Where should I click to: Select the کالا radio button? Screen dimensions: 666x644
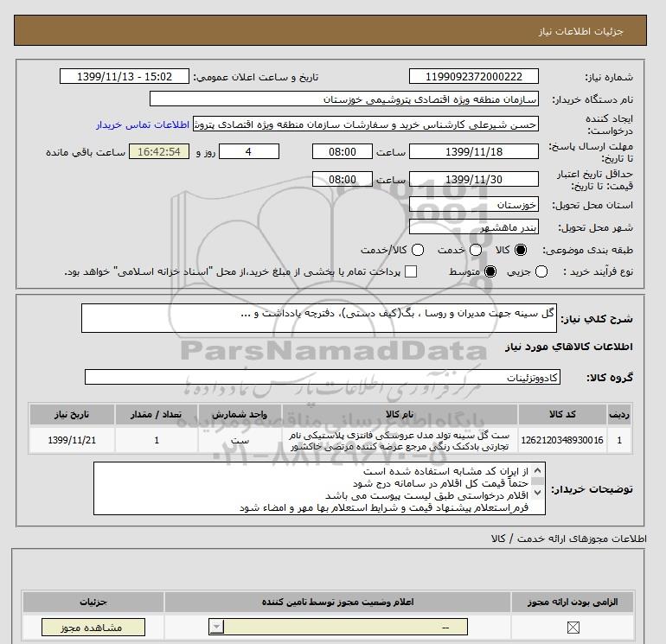pos(520,250)
